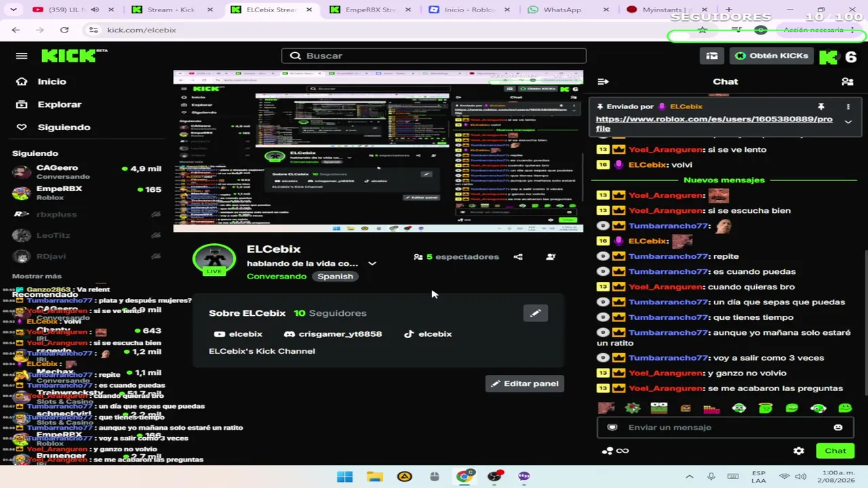Open rbxpluss offline channel in sidebar
This screenshot has height=488, width=868.
click(86, 214)
